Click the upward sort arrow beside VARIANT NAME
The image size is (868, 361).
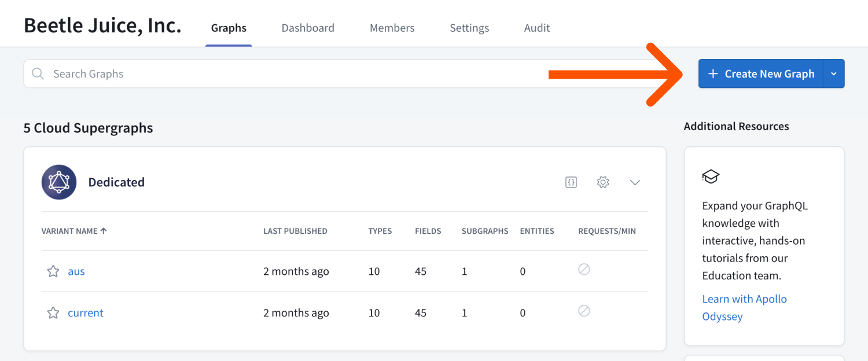point(104,230)
